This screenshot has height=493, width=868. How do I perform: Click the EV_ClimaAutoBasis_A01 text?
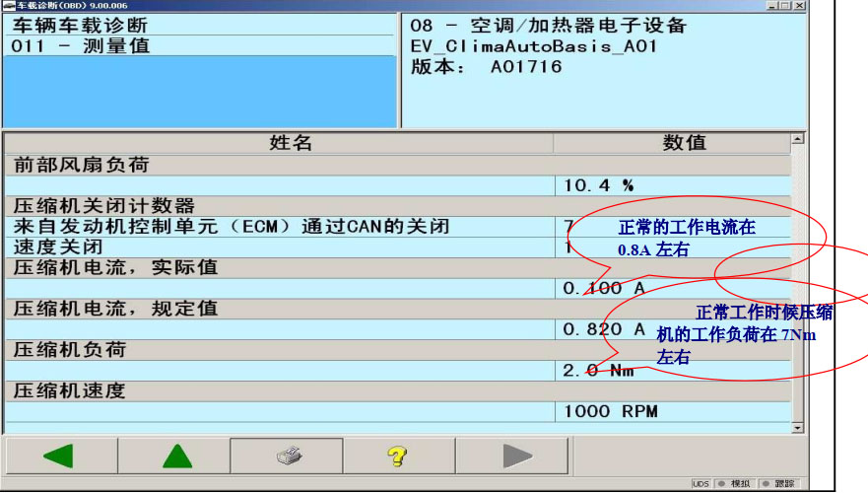click(x=533, y=46)
